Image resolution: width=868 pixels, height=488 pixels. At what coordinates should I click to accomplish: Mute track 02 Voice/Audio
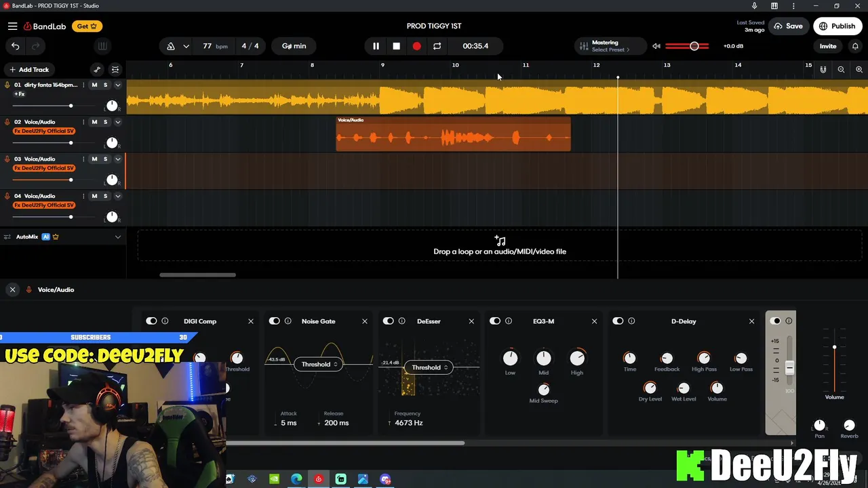[94, 122]
